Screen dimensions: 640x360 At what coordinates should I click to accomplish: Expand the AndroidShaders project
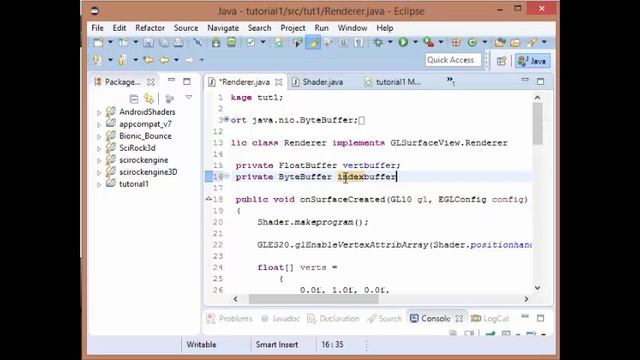[99, 112]
